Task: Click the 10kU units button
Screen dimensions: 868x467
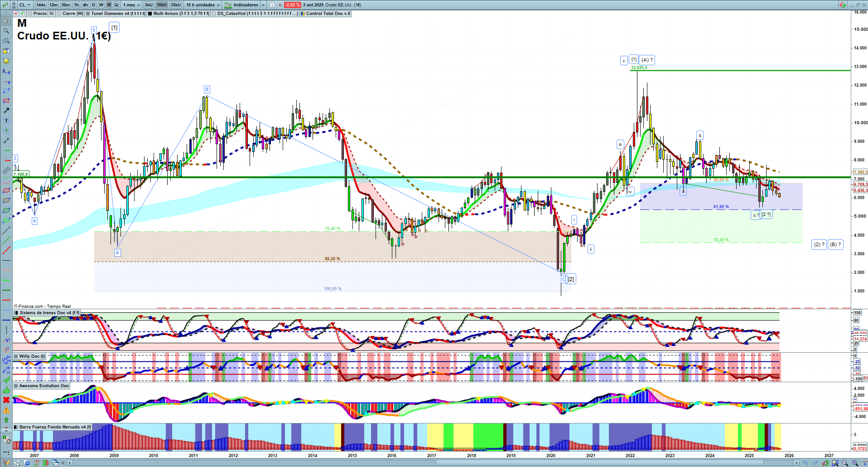Action: (162, 5)
